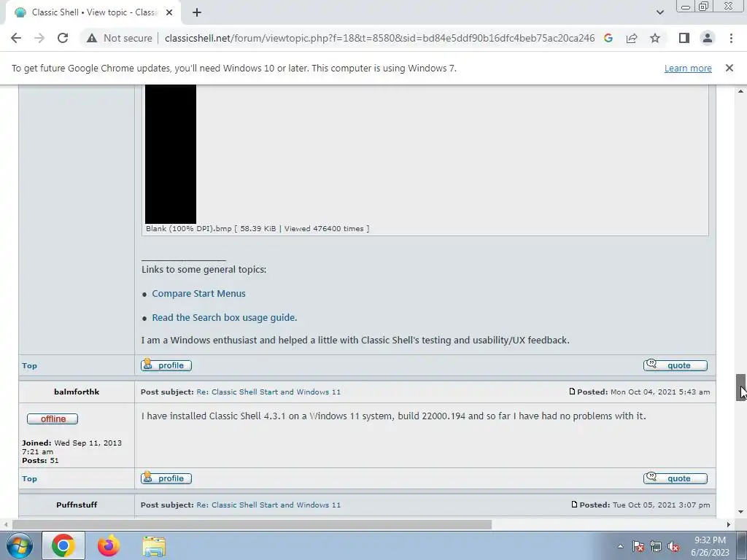Share this page via share icon

(x=632, y=38)
